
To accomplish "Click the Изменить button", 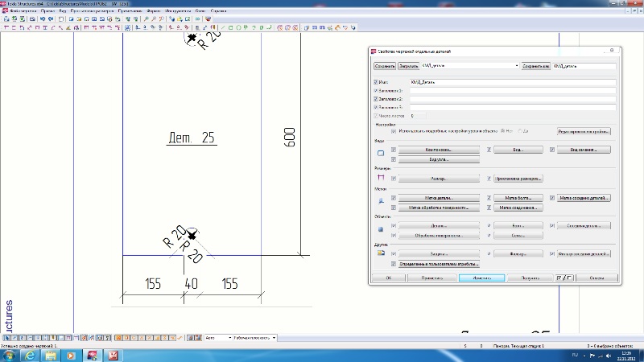I will [481, 278].
